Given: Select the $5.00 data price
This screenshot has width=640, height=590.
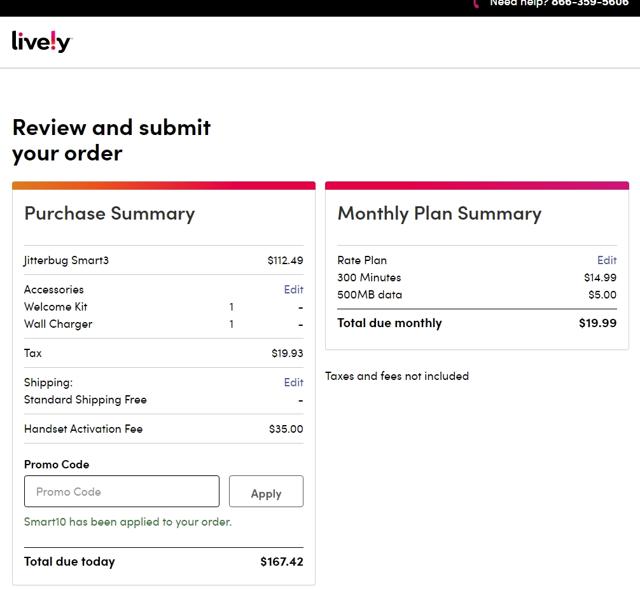Looking at the screenshot, I should (602, 295).
